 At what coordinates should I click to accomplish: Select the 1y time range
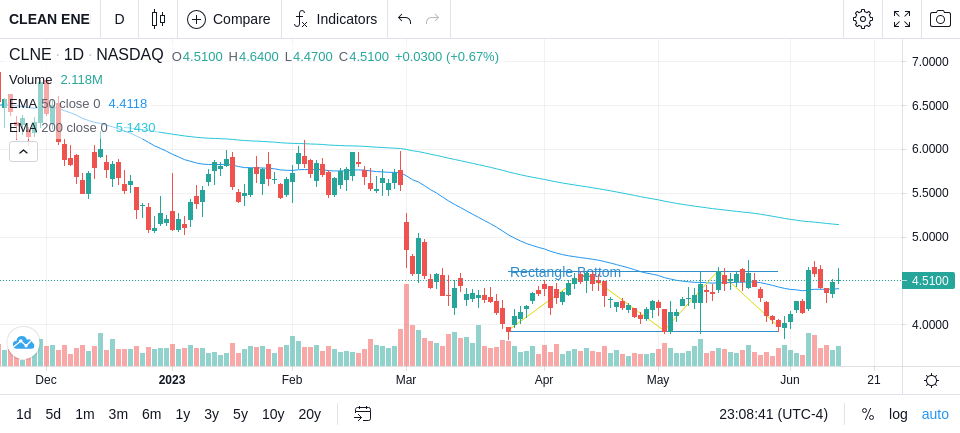point(182,415)
